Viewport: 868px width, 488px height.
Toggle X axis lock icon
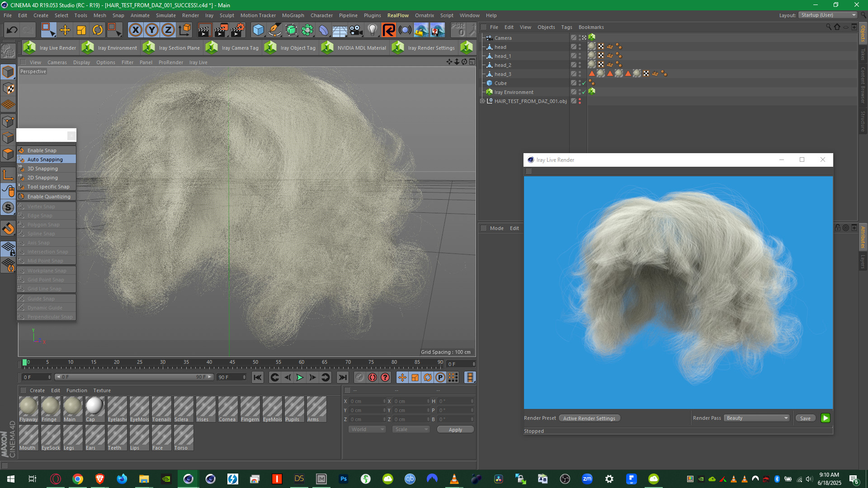(x=135, y=30)
